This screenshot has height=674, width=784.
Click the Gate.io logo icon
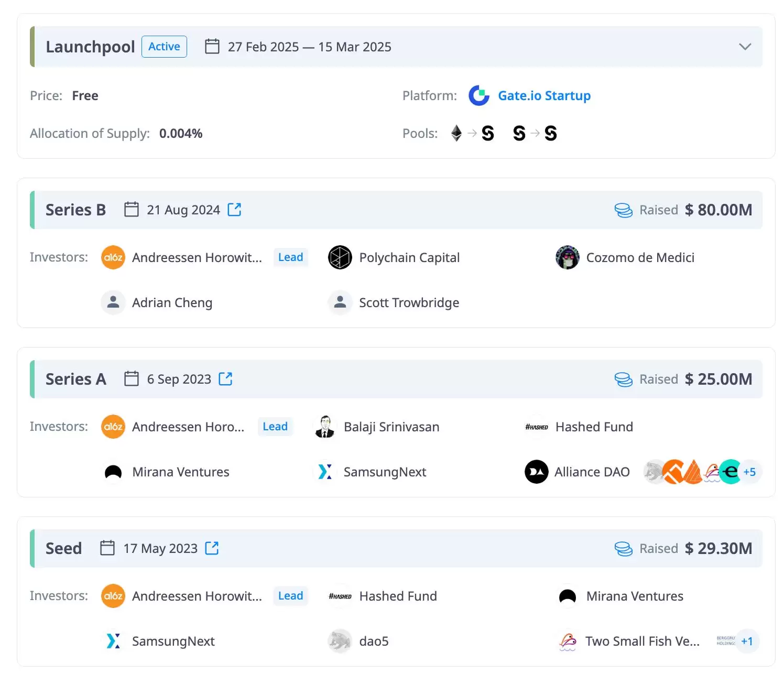(478, 96)
